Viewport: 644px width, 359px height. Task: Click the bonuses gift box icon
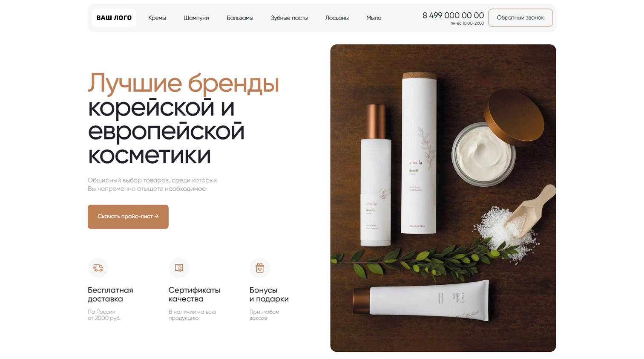click(260, 268)
